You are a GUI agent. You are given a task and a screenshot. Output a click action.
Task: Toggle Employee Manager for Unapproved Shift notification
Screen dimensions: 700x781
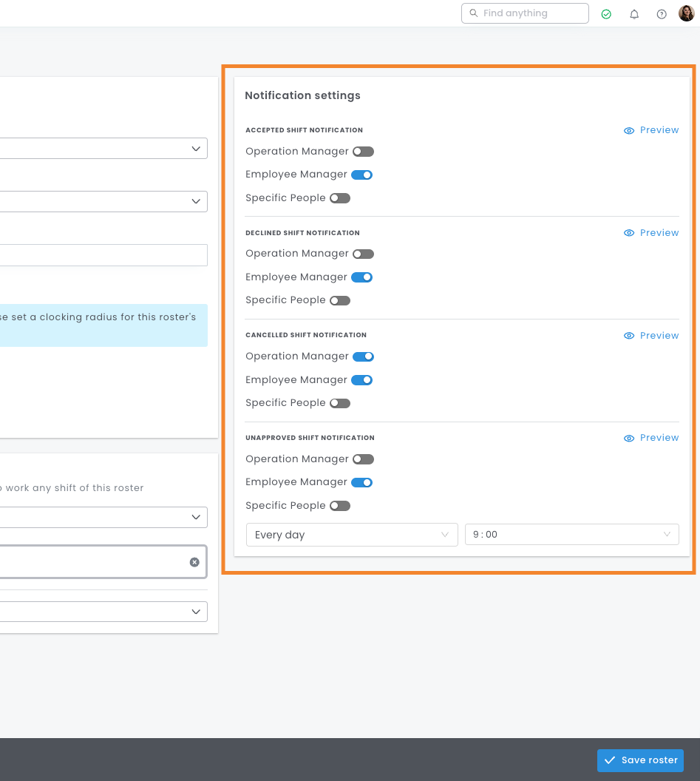(x=361, y=482)
